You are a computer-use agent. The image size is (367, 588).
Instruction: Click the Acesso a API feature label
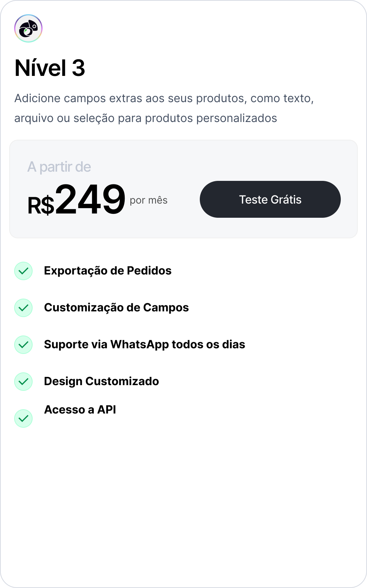pyautogui.click(x=80, y=410)
